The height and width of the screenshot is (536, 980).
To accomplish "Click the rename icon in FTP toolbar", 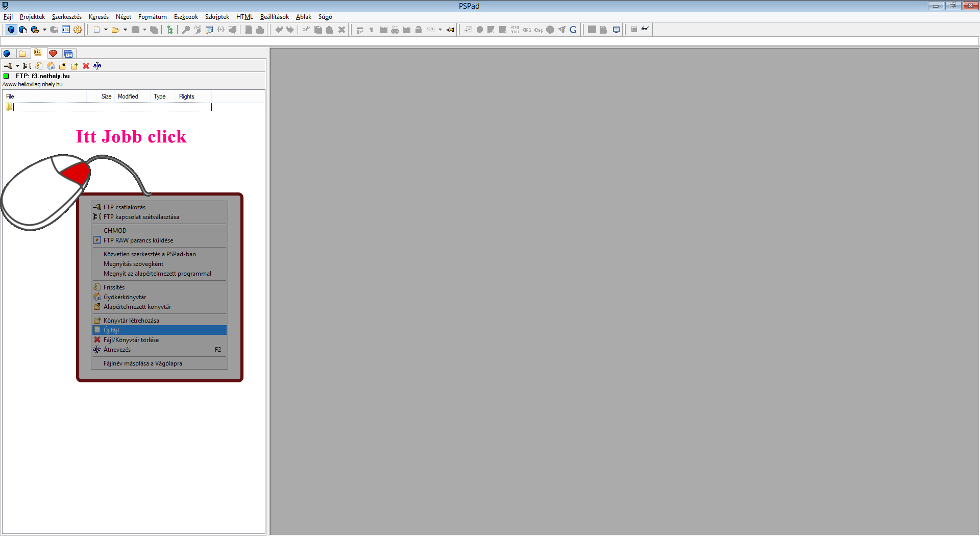I will [x=97, y=66].
